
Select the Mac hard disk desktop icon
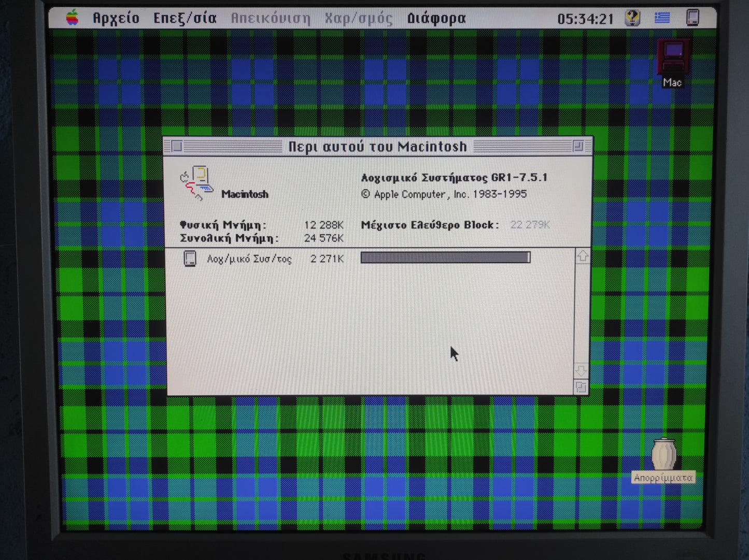coord(673,58)
